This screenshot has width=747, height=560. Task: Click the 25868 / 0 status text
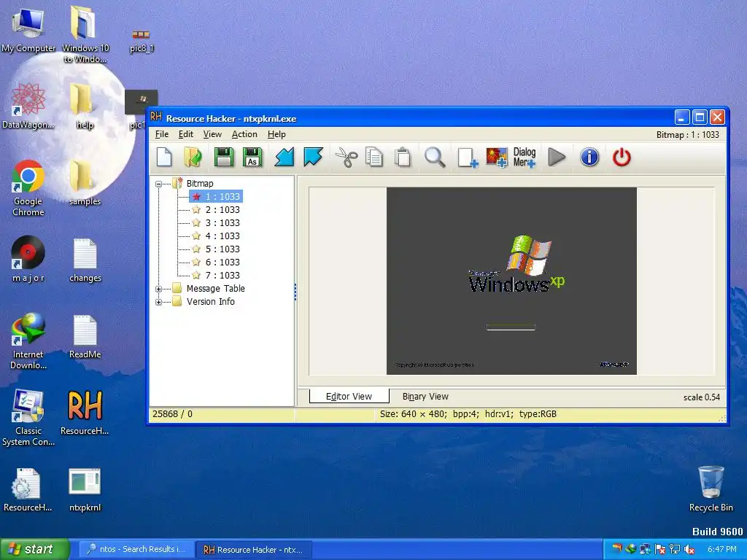172,414
